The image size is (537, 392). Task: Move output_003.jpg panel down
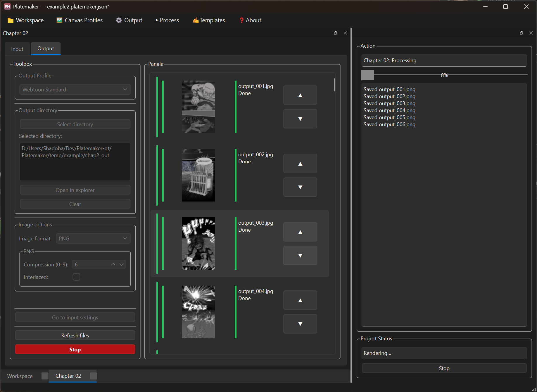tap(300, 256)
